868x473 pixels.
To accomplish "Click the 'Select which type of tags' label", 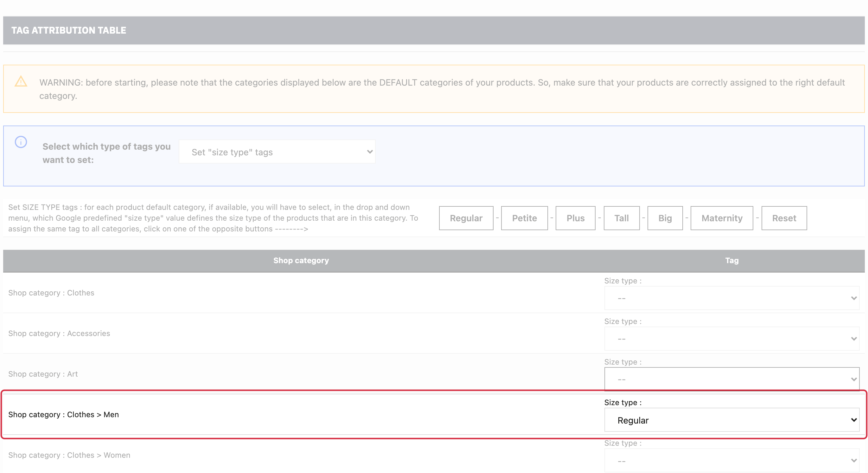I will pyautogui.click(x=106, y=153).
